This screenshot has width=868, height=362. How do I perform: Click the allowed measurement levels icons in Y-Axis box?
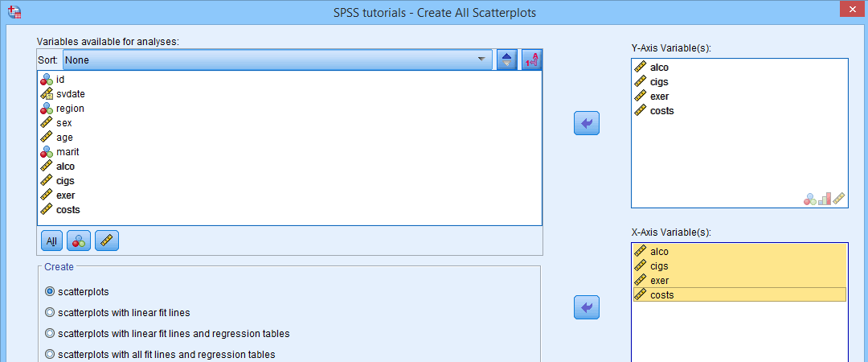(825, 199)
